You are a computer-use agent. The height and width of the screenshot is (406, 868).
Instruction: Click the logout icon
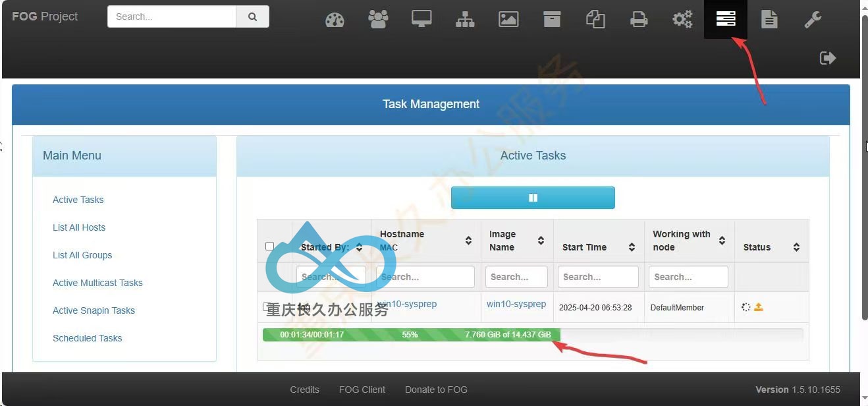click(828, 58)
